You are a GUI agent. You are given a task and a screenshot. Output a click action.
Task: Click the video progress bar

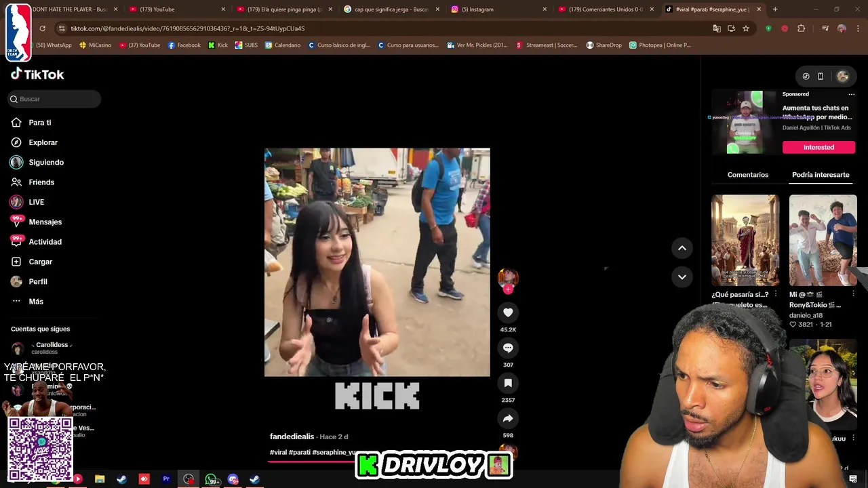(311, 462)
